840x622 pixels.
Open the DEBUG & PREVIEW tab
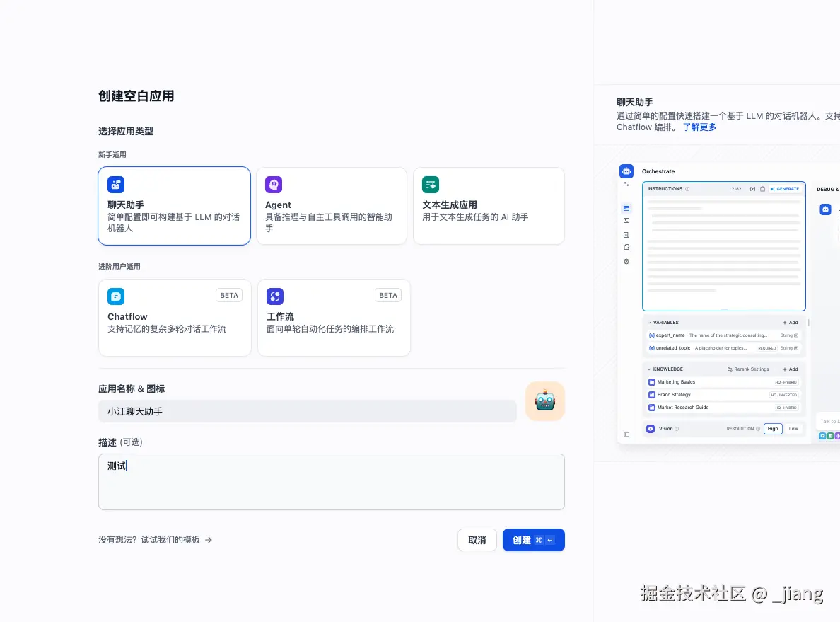pyautogui.click(x=829, y=189)
